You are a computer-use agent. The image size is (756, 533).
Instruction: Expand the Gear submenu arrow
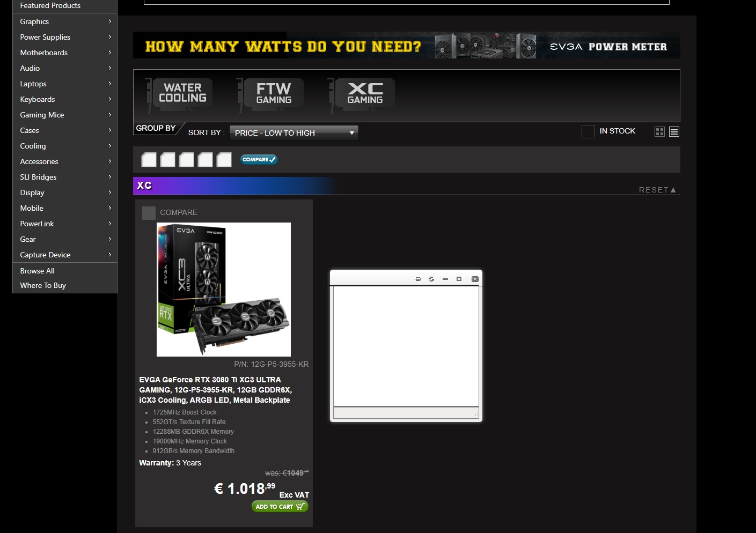click(x=109, y=239)
